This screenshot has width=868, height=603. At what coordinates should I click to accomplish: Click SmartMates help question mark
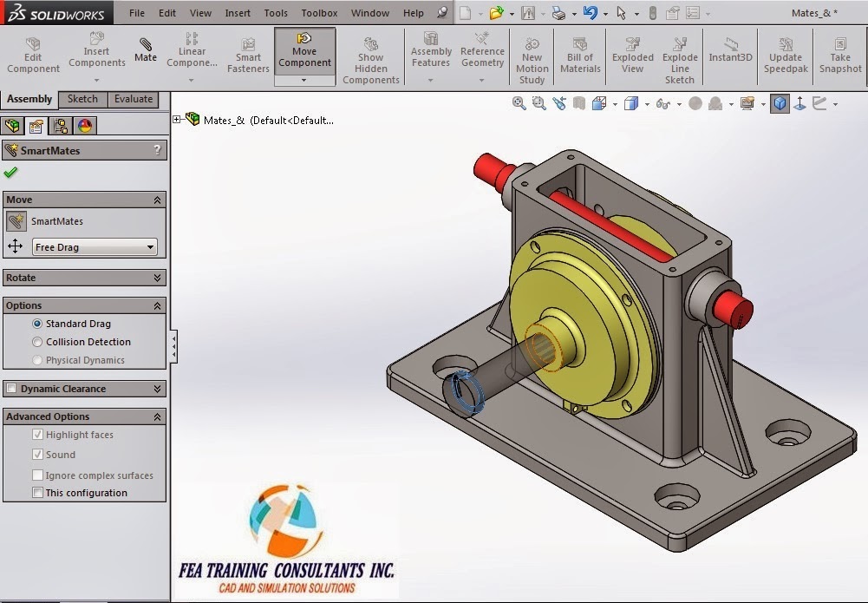[x=157, y=150]
